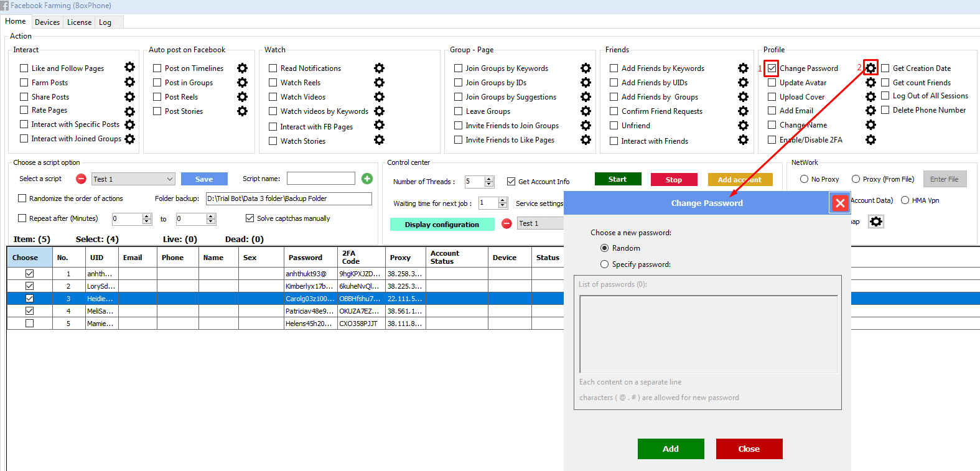Viewport: 980px width, 471px height.
Task: Open Share Posts settings gear
Action: click(x=129, y=96)
